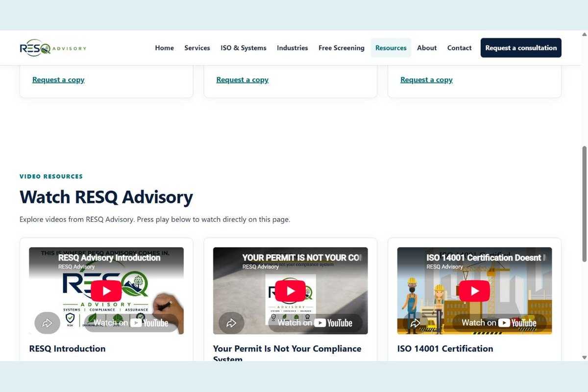Click RESQ Advisory channel name on first video

click(x=76, y=267)
